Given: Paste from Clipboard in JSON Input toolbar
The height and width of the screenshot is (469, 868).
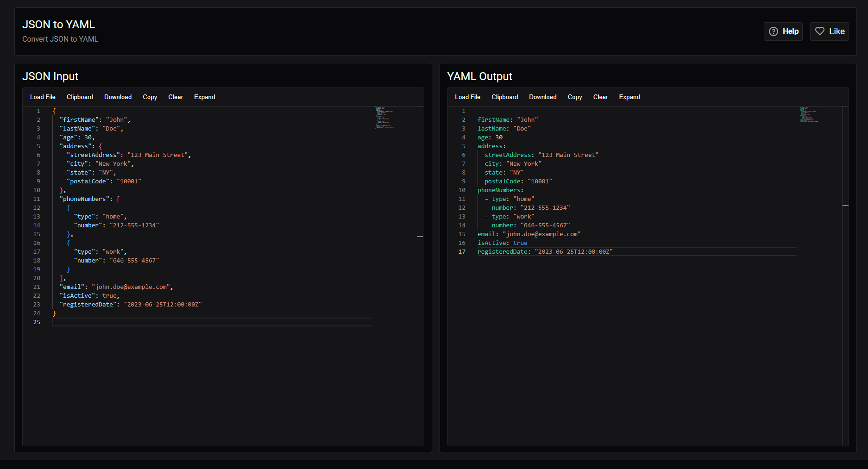Looking at the screenshot, I should [x=80, y=97].
